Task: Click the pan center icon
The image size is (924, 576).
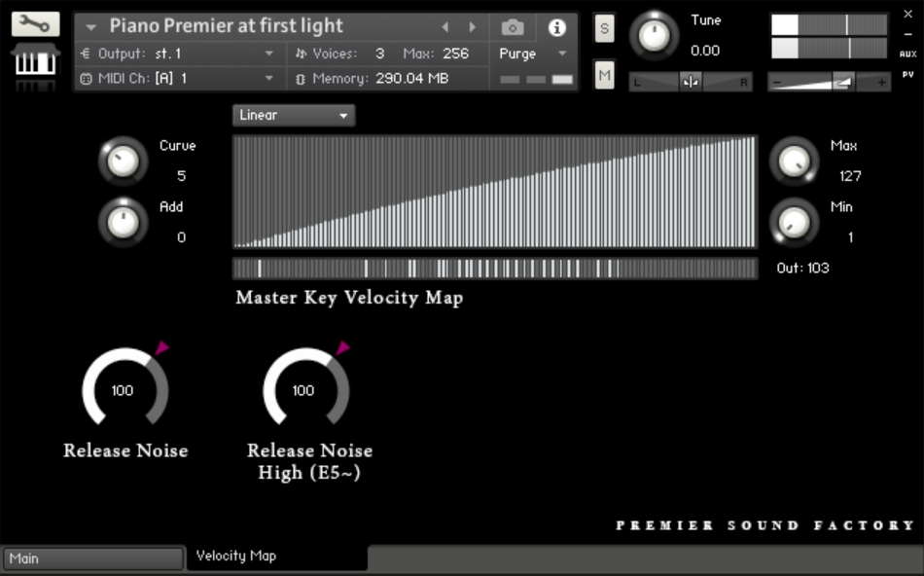Action: pos(690,82)
